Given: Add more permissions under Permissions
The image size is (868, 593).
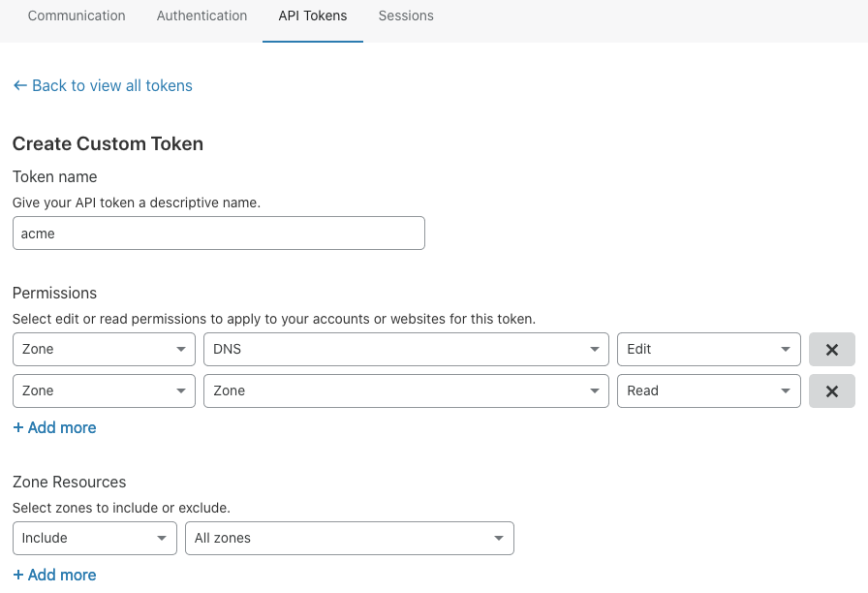Looking at the screenshot, I should (x=54, y=427).
